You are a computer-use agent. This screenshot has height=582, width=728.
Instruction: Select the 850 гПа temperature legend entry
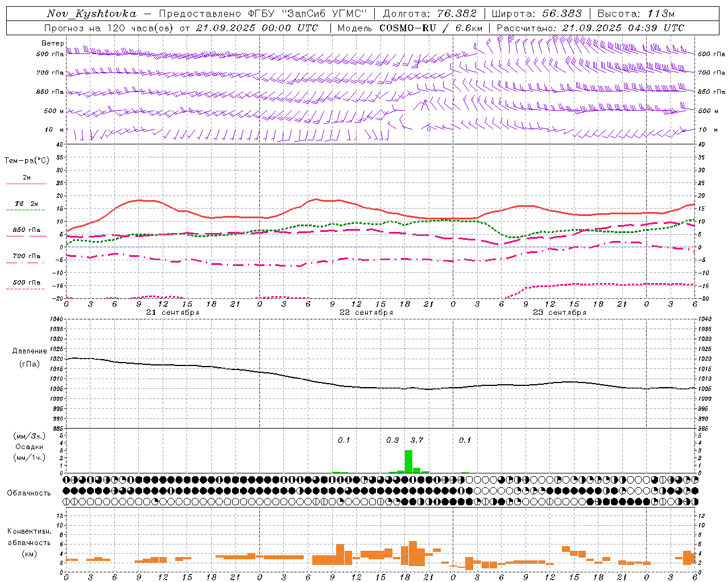pos(26,230)
